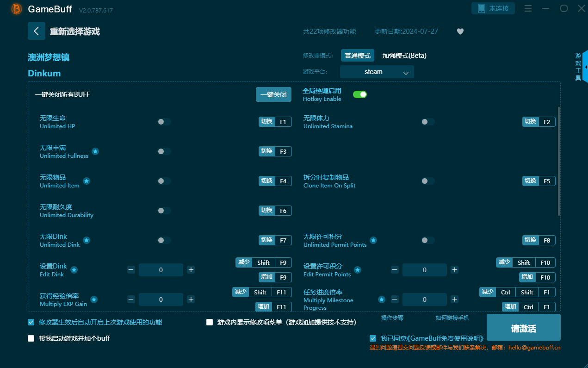Decrease Edit Permit Points with minus
This screenshot has height=368, width=588.
pyautogui.click(x=395, y=269)
